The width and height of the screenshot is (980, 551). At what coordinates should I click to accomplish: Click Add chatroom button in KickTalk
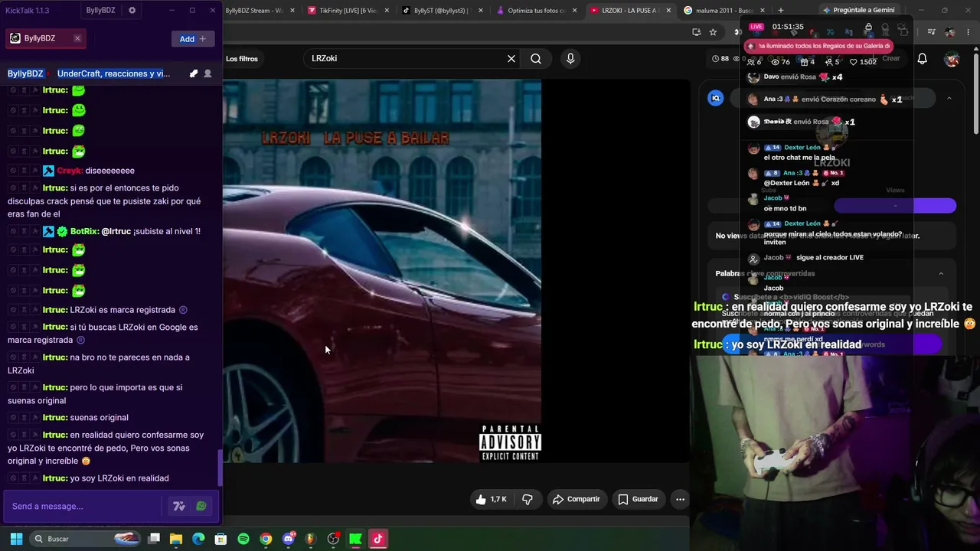(193, 39)
